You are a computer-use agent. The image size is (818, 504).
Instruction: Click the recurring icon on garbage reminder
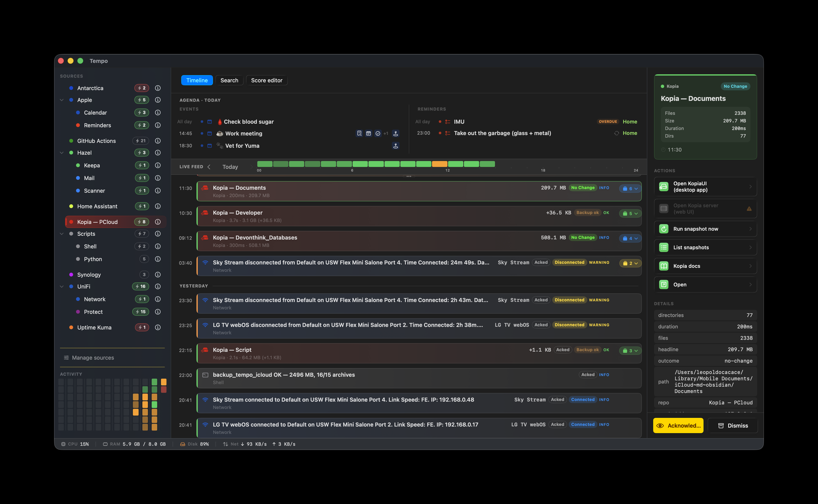(616, 133)
